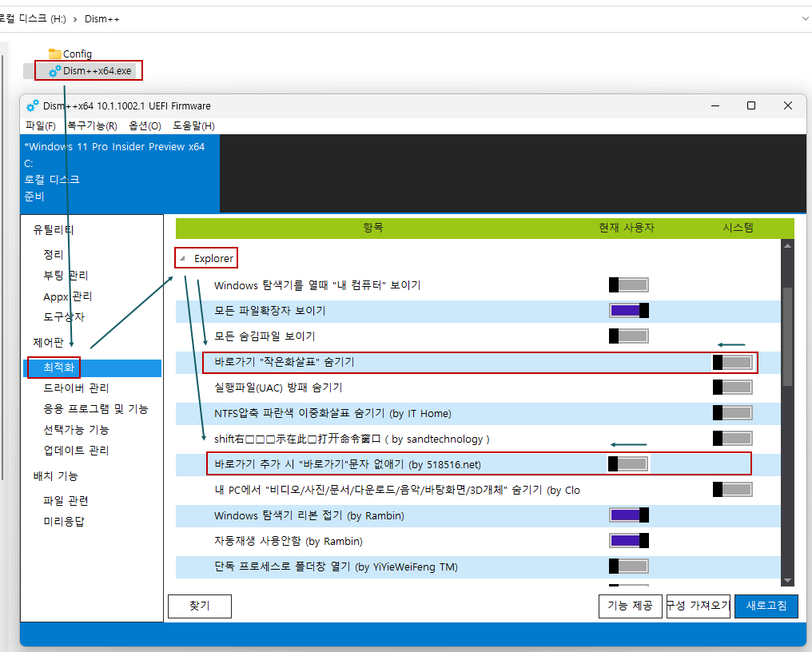This screenshot has height=652, width=812.
Task: Turn off '자동재생 사용안함' switch
Action: tap(629, 541)
